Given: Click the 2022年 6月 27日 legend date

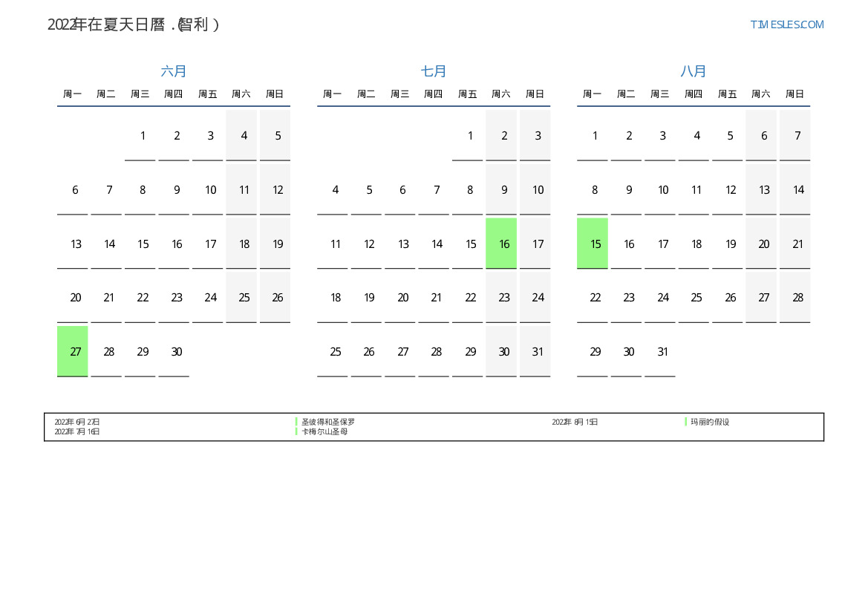Looking at the screenshot, I should (x=77, y=422).
